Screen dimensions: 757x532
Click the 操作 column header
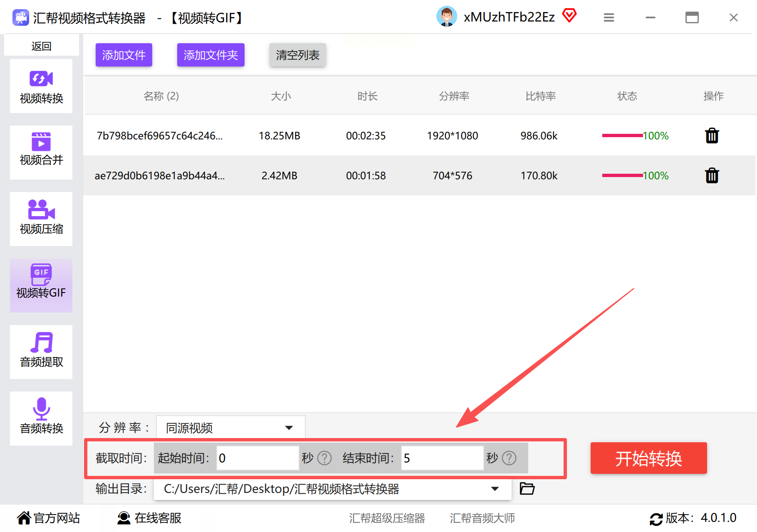(714, 96)
